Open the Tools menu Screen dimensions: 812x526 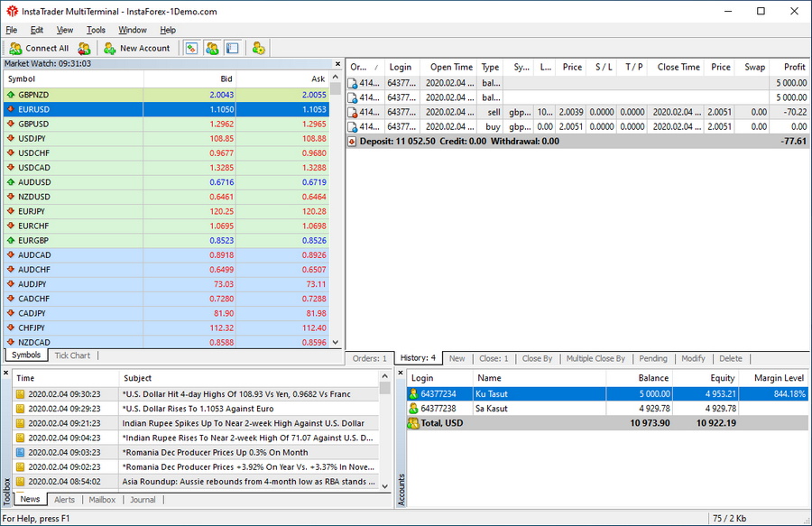coord(96,30)
